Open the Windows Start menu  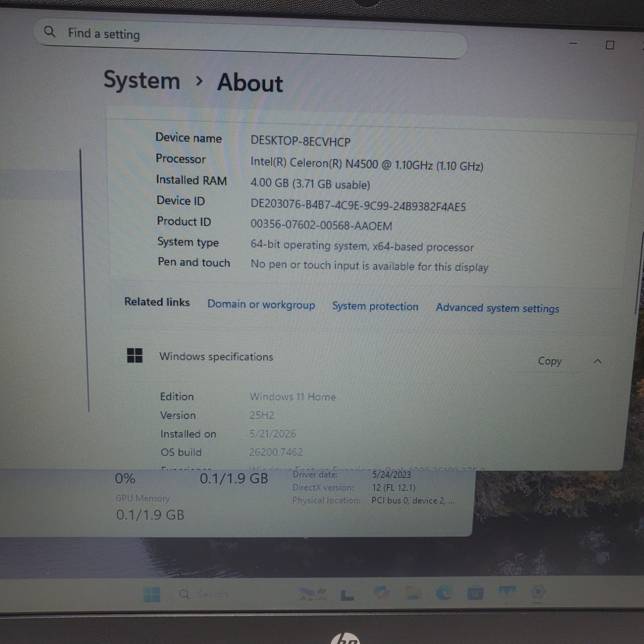point(152,594)
